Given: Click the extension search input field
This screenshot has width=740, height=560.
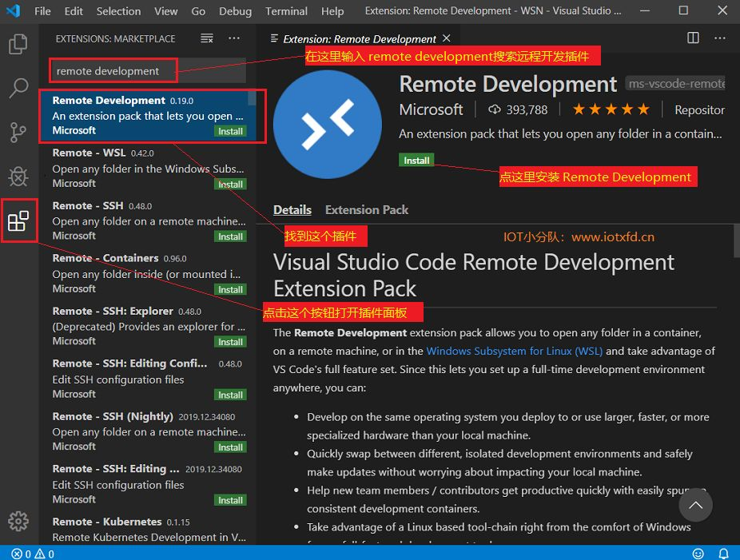Looking at the screenshot, I should [148, 71].
